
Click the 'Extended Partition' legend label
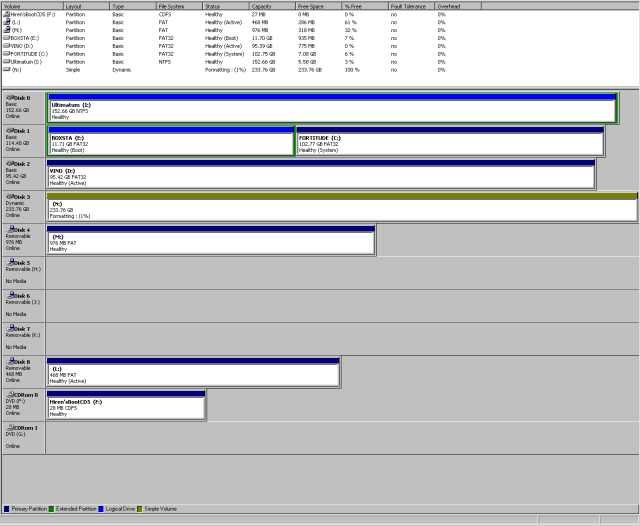click(76, 509)
